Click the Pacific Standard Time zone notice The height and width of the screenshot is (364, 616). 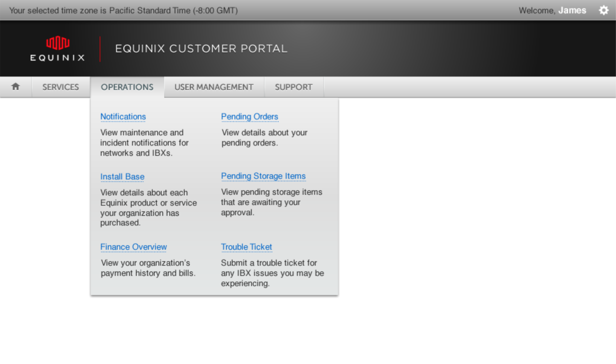[x=124, y=10]
